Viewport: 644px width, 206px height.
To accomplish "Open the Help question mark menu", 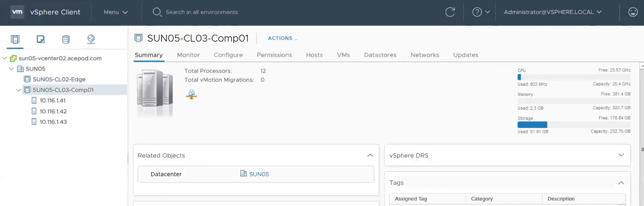I will [481, 12].
